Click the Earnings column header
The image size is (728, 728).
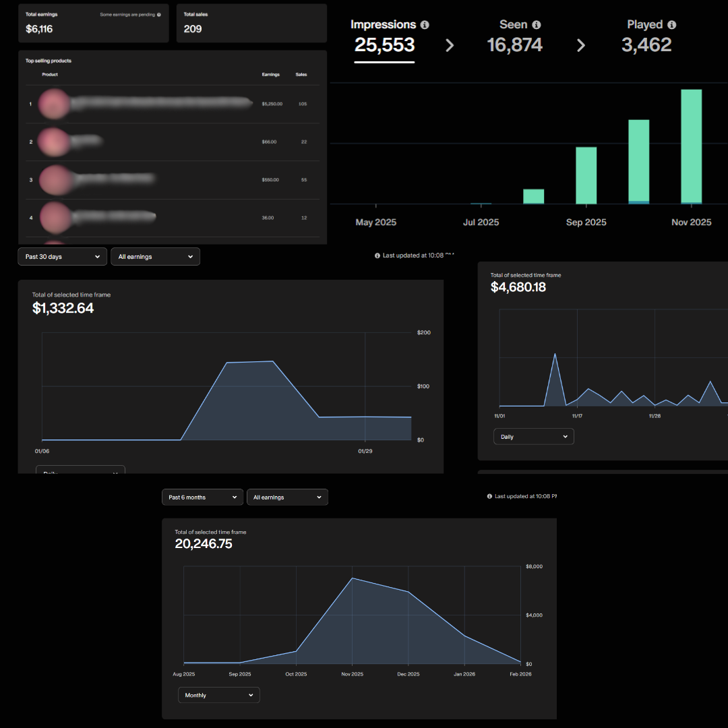(x=270, y=74)
